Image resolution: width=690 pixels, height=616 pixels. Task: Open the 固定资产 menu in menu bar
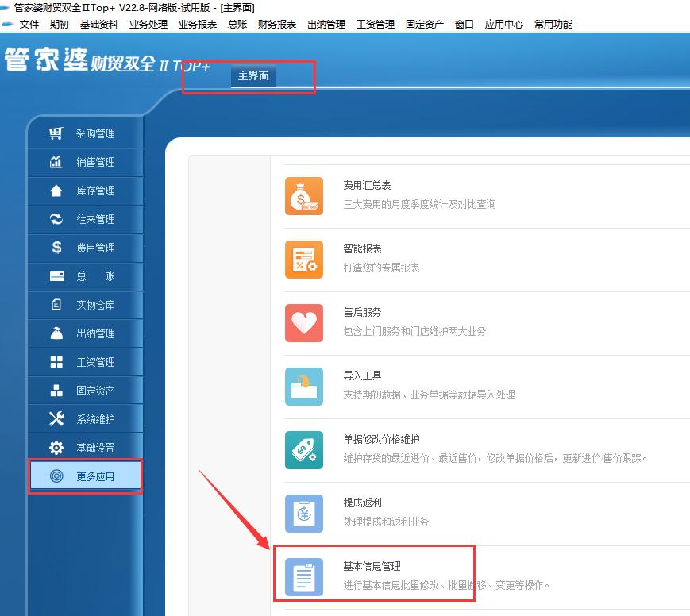pos(425,24)
